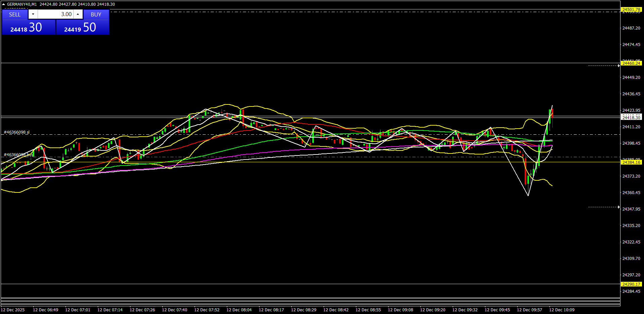Click the SELL button
Screen dimensions: 644x314
click(x=15, y=14)
